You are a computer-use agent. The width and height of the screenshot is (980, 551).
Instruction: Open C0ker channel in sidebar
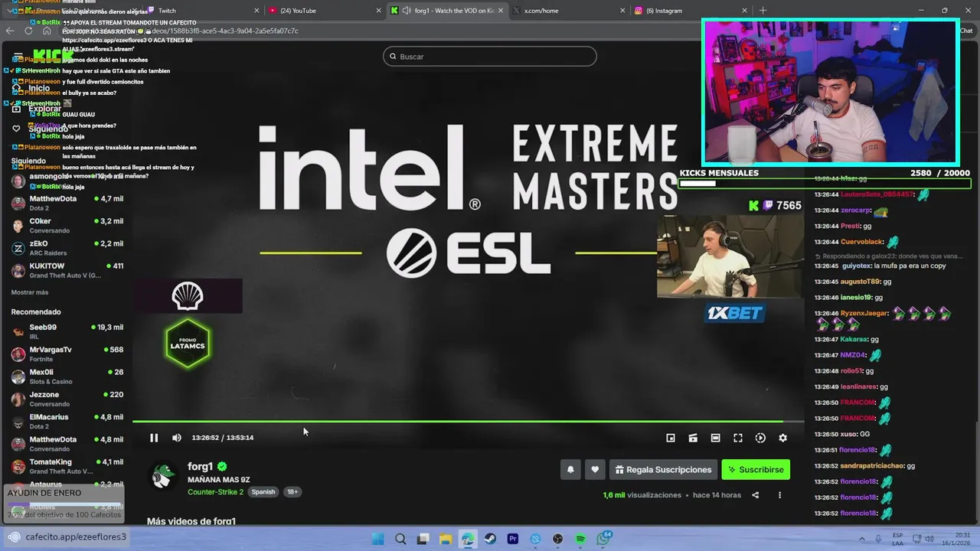point(67,226)
